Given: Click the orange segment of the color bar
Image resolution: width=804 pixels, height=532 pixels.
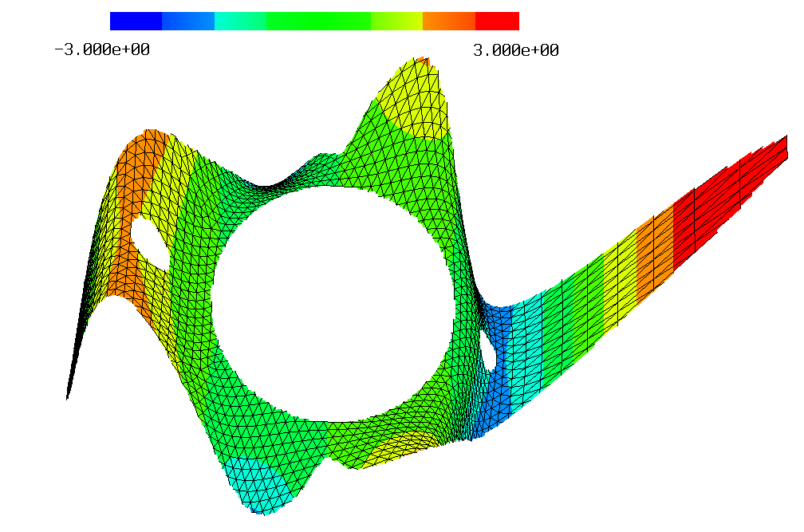Looking at the screenshot, I should 448,21.
